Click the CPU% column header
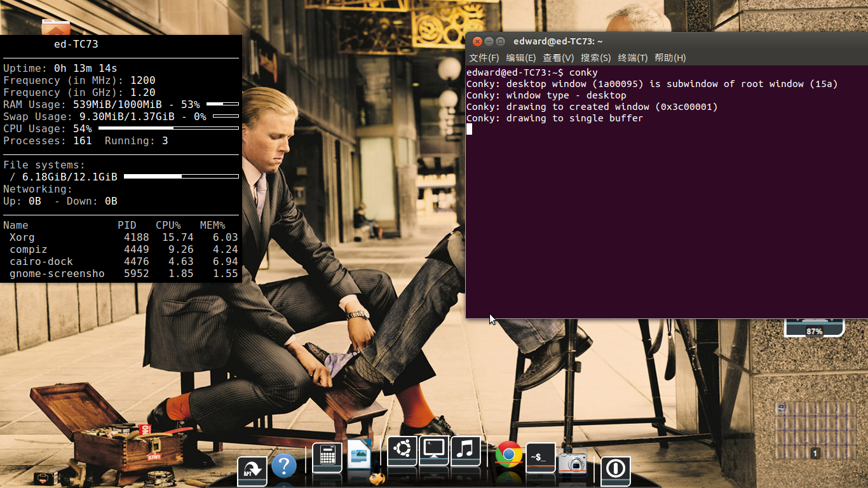Screen dimensions: 868x488 tap(168, 226)
